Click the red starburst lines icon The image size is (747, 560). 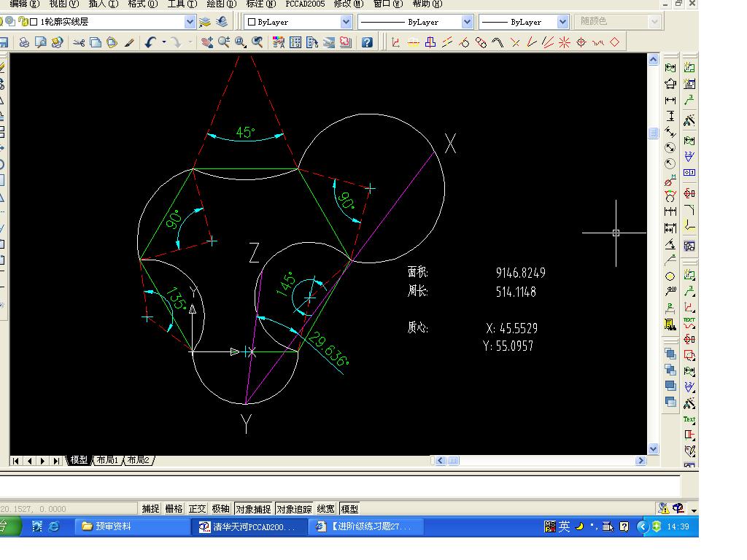pos(565,43)
